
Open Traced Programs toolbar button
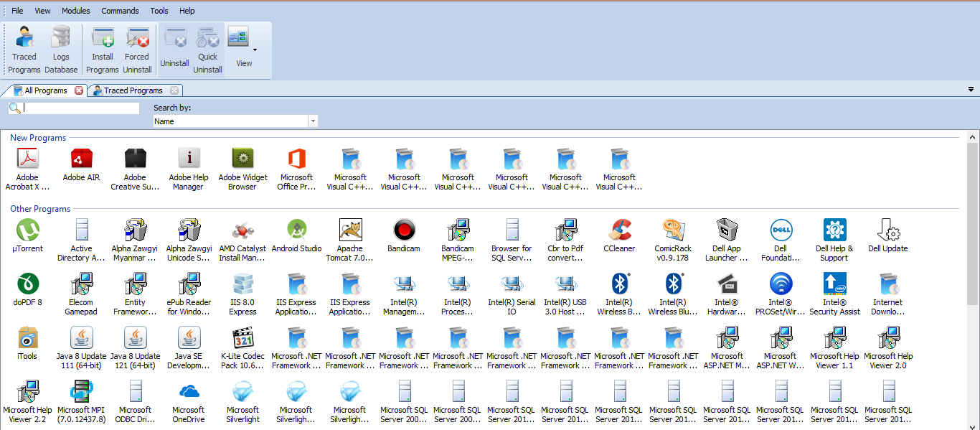click(x=24, y=50)
